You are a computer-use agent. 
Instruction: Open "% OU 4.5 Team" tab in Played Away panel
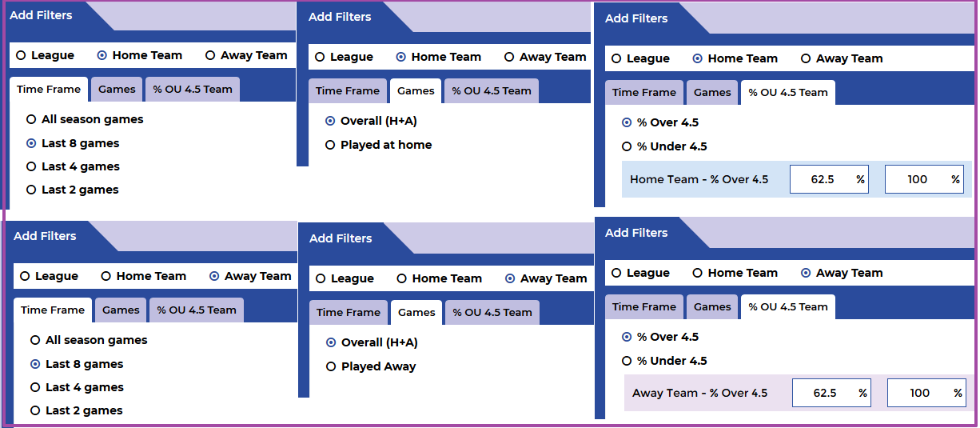click(492, 313)
